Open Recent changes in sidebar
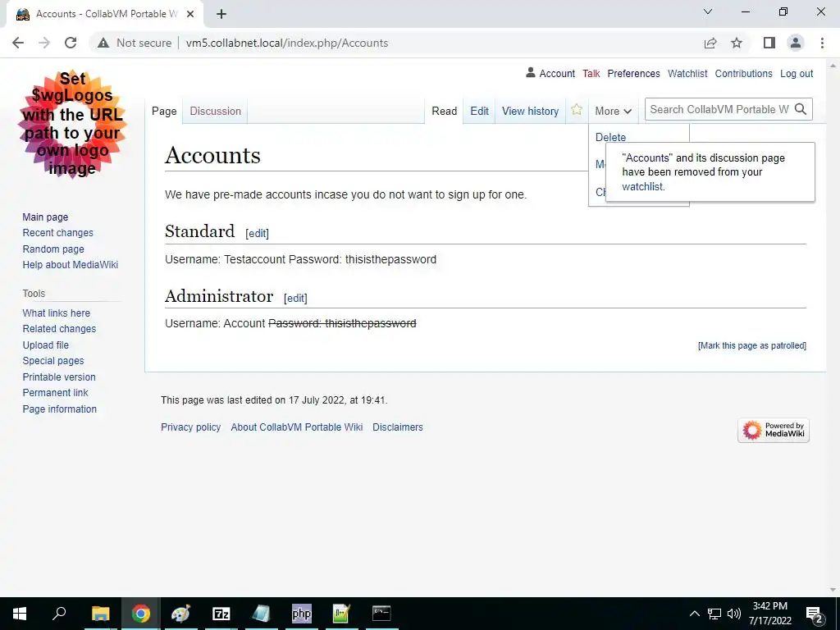 pos(58,232)
